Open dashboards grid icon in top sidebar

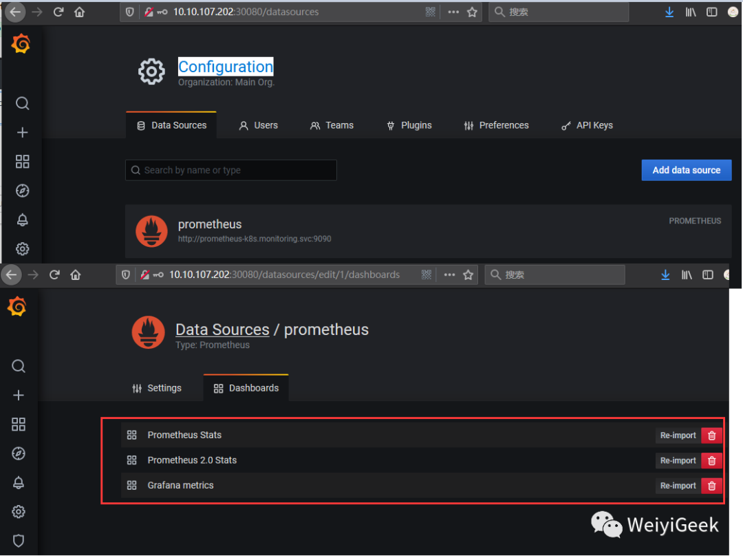click(22, 162)
